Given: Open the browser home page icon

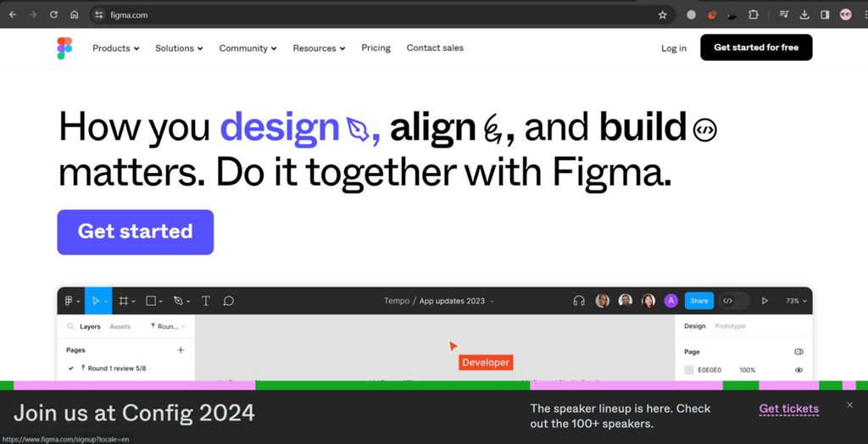Looking at the screenshot, I should 75,15.
